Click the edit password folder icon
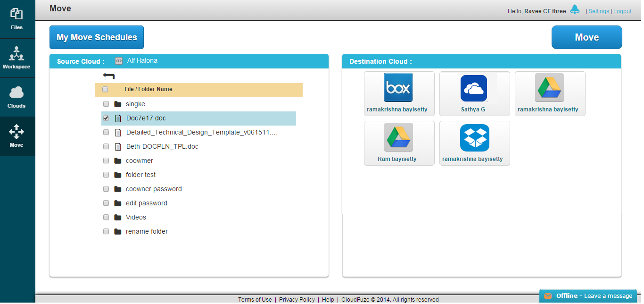644x304 pixels. (118, 203)
